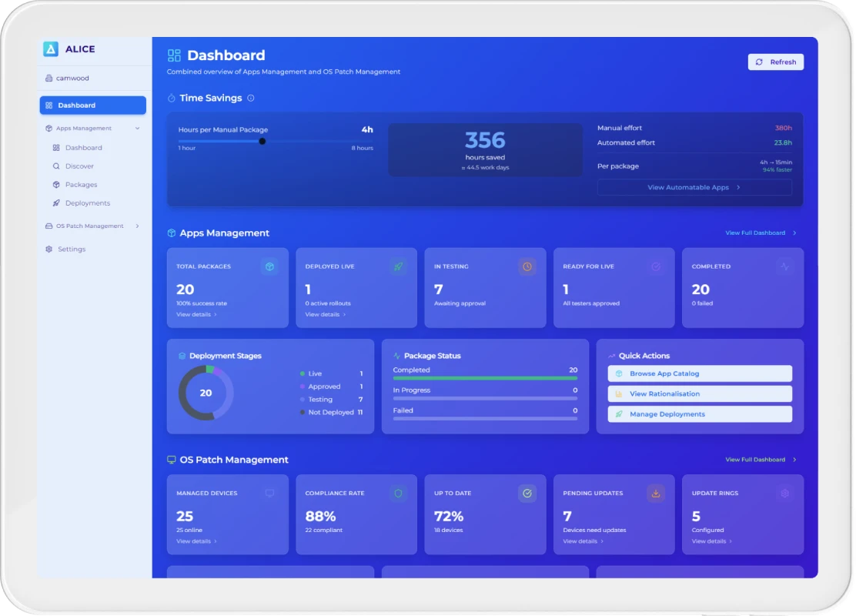Click the Refresh button
The height and width of the screenshot is (616, 856).
tap(776, 62)
